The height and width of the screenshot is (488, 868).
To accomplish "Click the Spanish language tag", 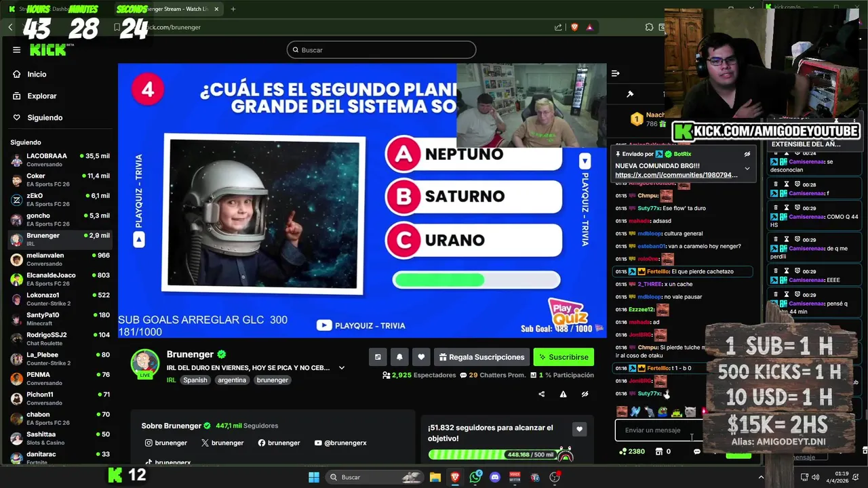I will click(x=195, y=380).
